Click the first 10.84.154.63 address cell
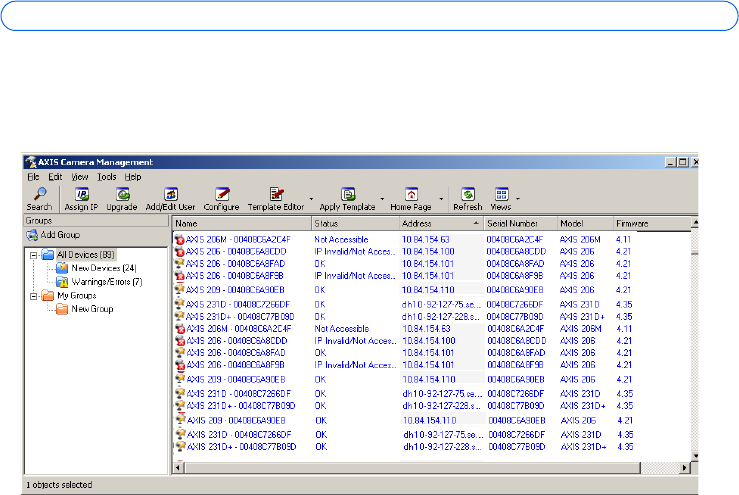Viewport: 739px width, 495px height. click(426, 239)
